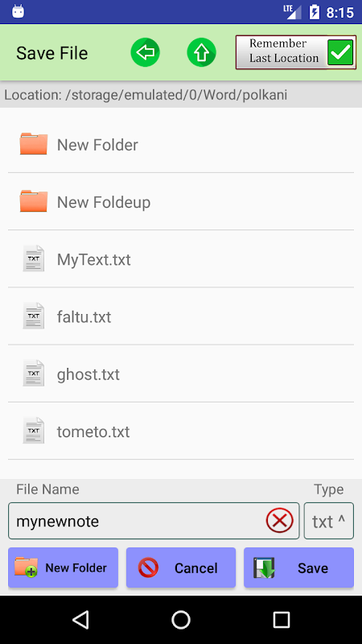Tap the Android debug icon in status bar
The width and height of the screenshot is (362, 644).
pyautogui.click(x=18, y=11)
